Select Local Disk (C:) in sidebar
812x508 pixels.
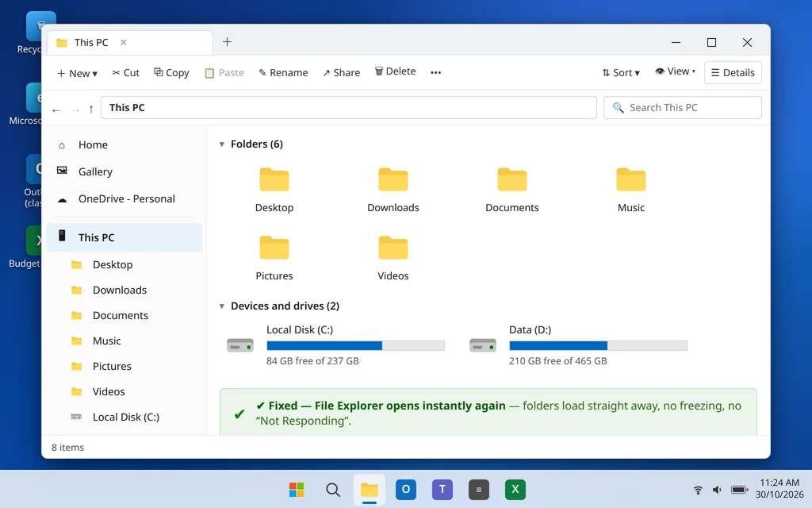pyautogui.click(x=124, y=417)
